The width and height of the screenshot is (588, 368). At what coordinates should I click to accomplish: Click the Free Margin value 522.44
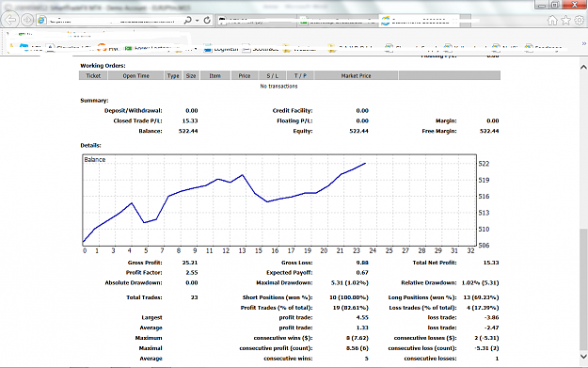pos(489,131)
